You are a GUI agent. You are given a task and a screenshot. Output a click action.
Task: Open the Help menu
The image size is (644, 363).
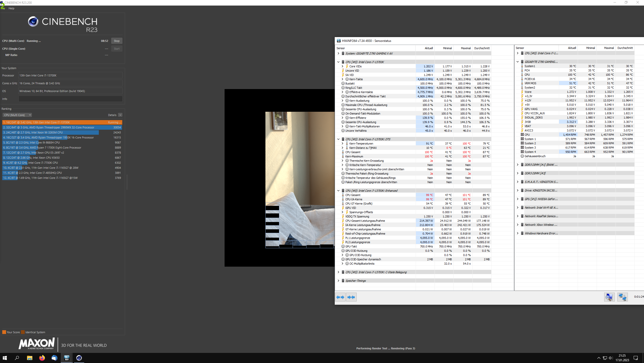(11, 8)
